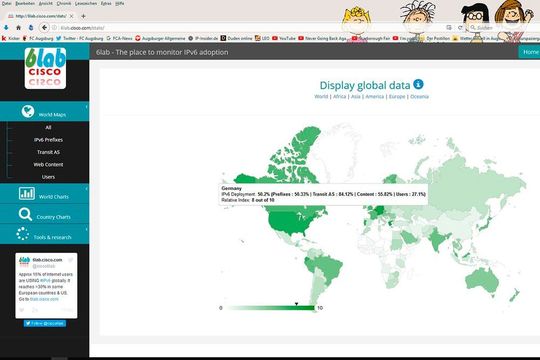This screenshot has width=540, height=360.
Task: Open the Bearbeiten menu
Action: (x=25, y=3)
